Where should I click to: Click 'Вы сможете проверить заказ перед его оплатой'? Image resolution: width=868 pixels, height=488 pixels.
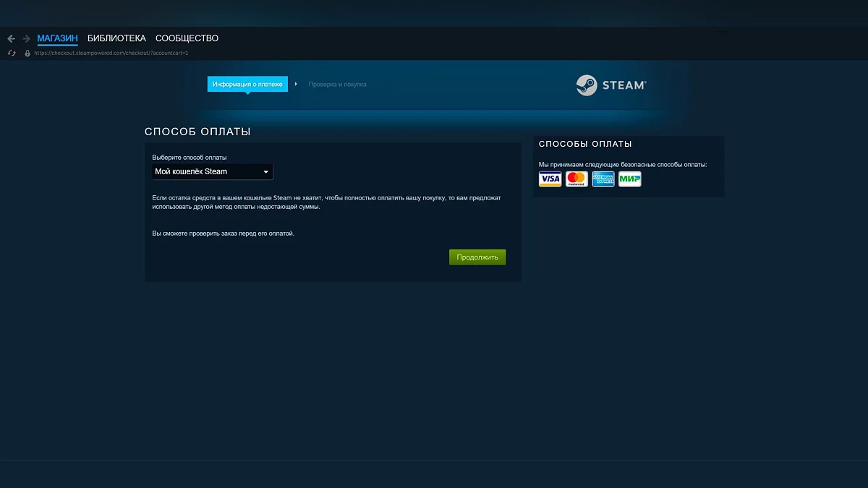pos(224,234)
